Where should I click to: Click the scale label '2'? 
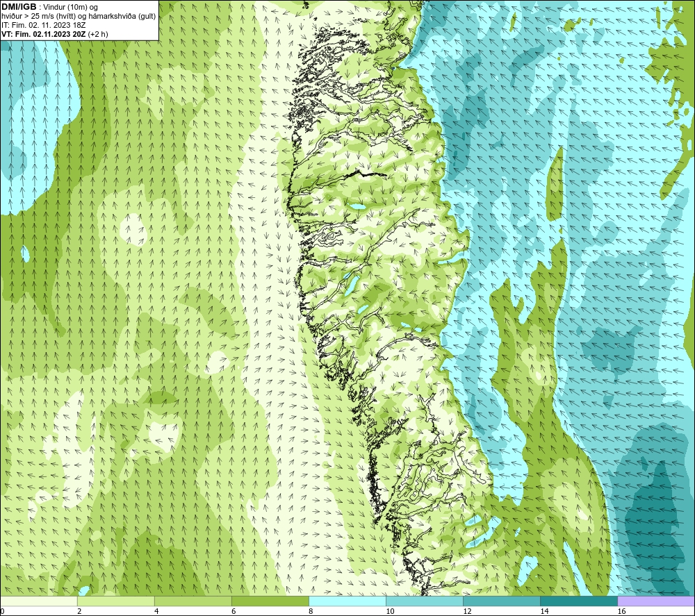coord(79,612)
